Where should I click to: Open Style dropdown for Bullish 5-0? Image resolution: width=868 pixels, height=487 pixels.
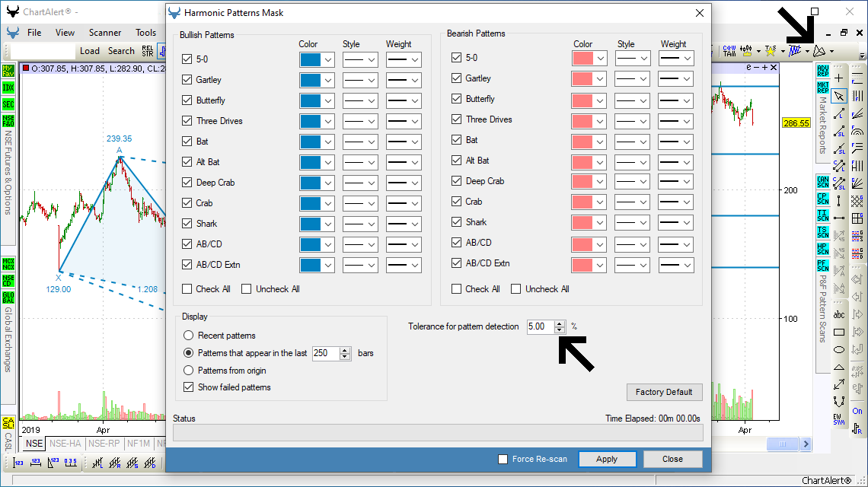click(360, 60)
